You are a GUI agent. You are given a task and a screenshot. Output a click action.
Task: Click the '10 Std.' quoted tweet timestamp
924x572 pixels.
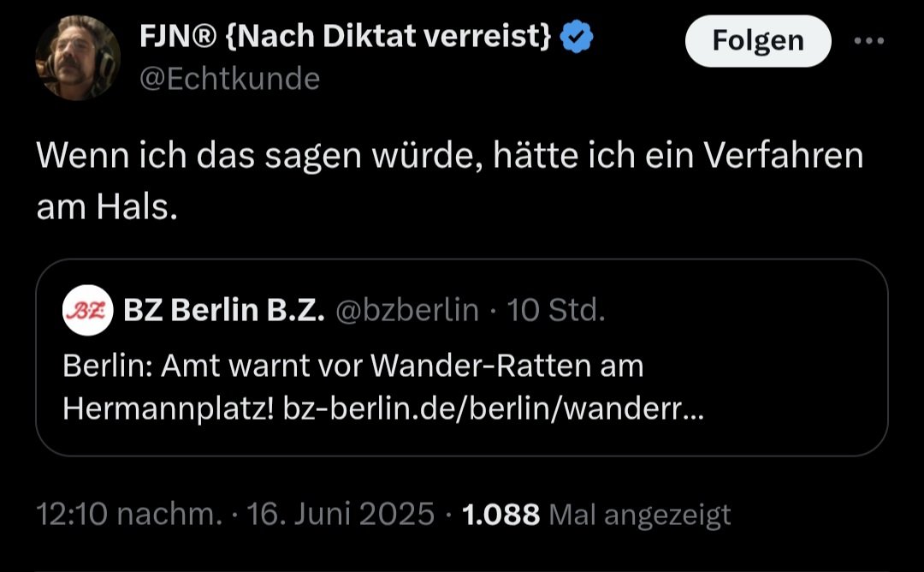click(556, 312)
